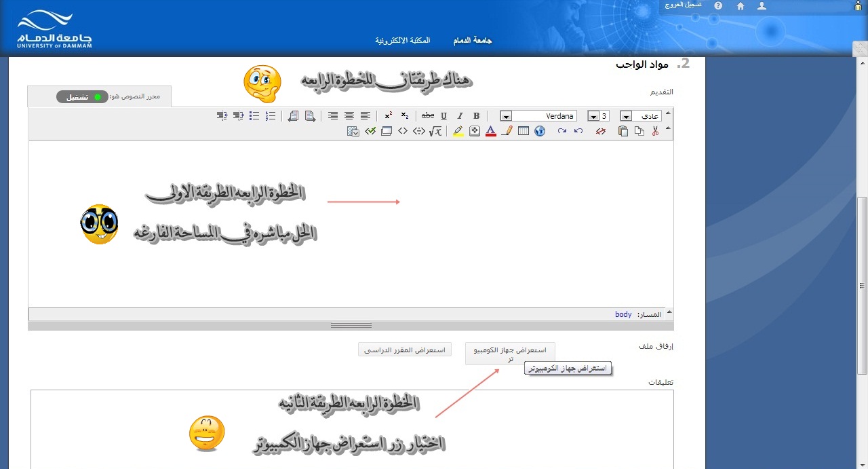
Task: Click the green checkmark spell-check icon
Action: point(370,131)
